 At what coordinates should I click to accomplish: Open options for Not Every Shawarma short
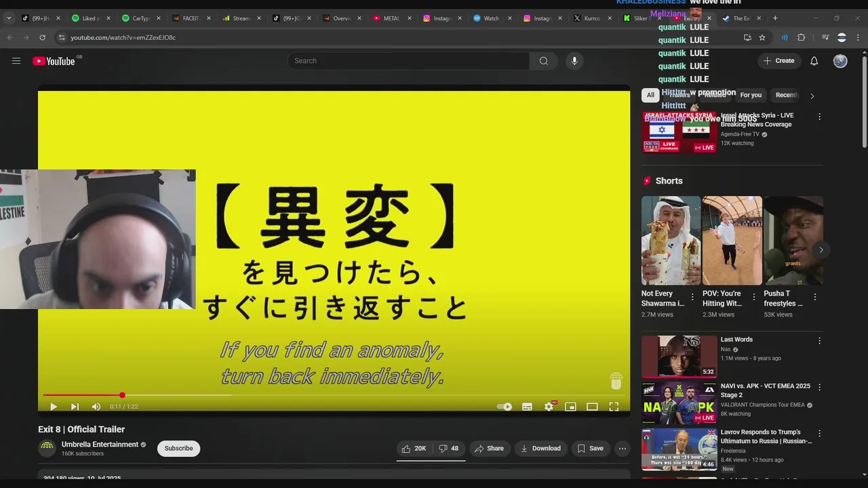(x=692, y=297)
